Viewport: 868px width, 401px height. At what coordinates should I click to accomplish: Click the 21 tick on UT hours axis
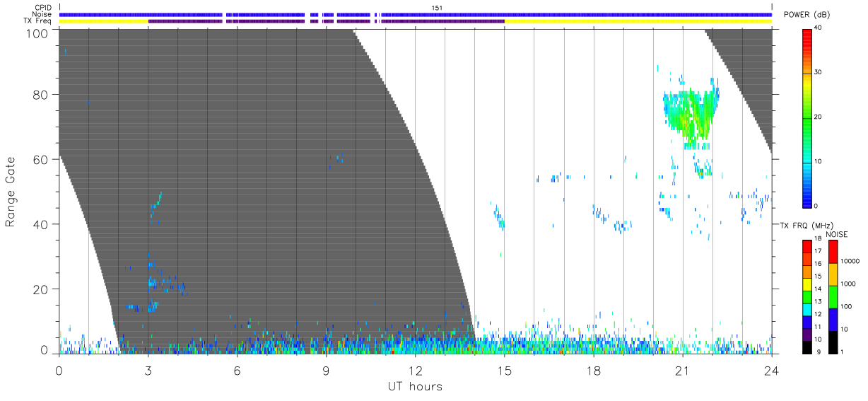click(682, 370)
